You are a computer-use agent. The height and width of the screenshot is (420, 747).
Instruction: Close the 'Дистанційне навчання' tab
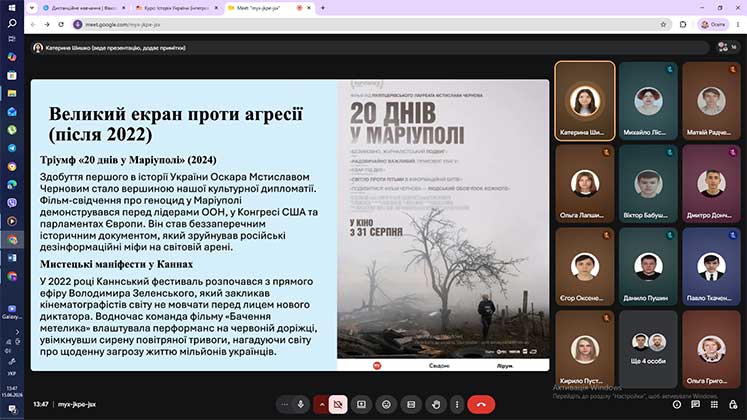pos(124,8)
